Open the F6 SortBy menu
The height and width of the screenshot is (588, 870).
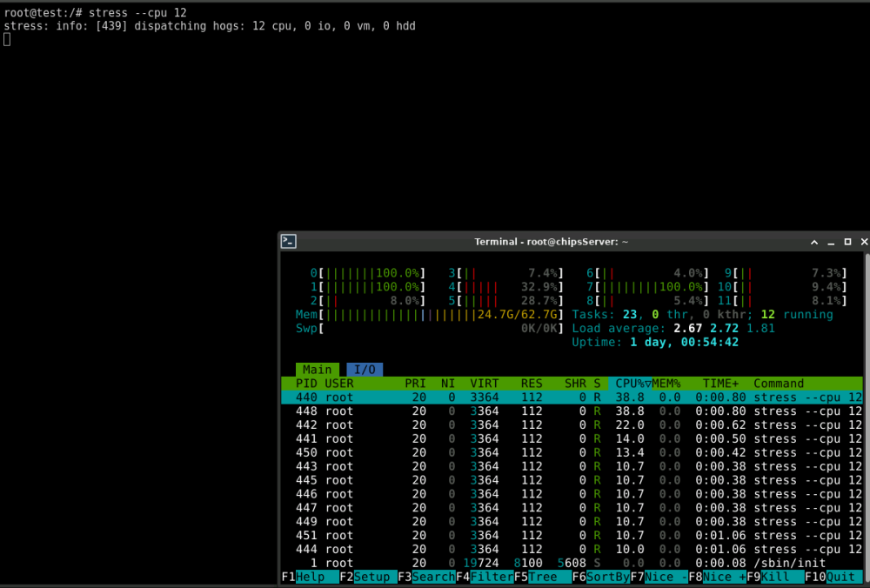tap(601, 577)
